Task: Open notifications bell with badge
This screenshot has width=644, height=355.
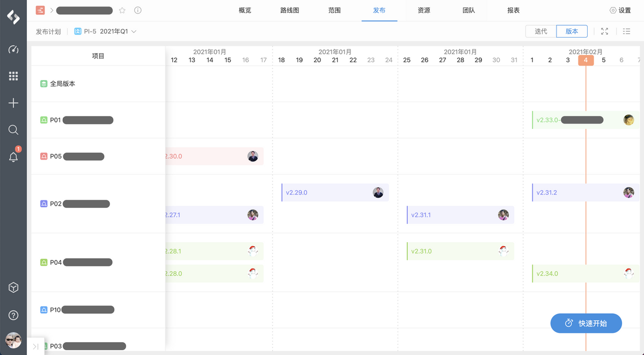Action: click(x=13, y=156)
